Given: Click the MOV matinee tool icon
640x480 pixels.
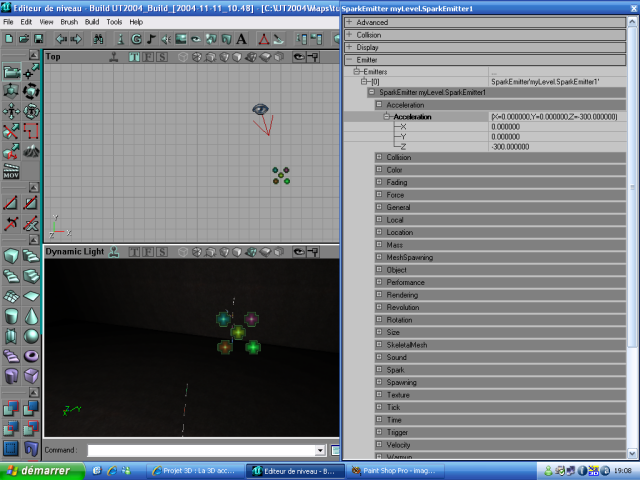Looking at the screenshot, I should point(11,173).
